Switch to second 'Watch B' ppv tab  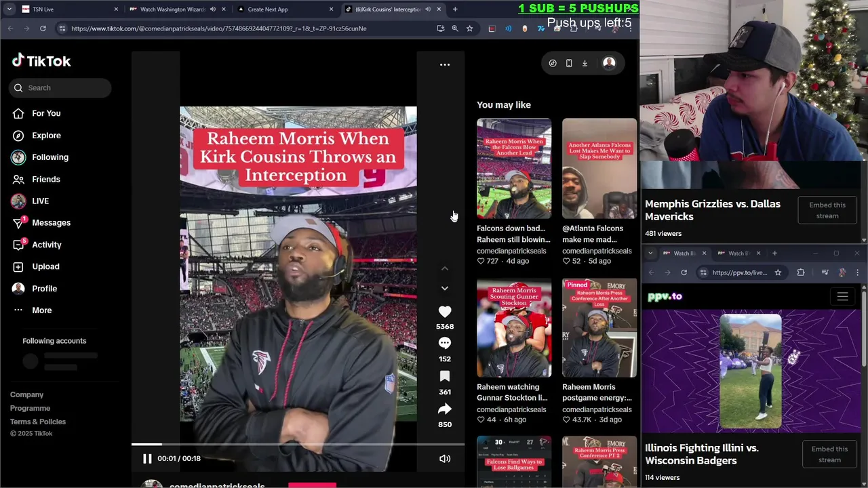[738, 253]
